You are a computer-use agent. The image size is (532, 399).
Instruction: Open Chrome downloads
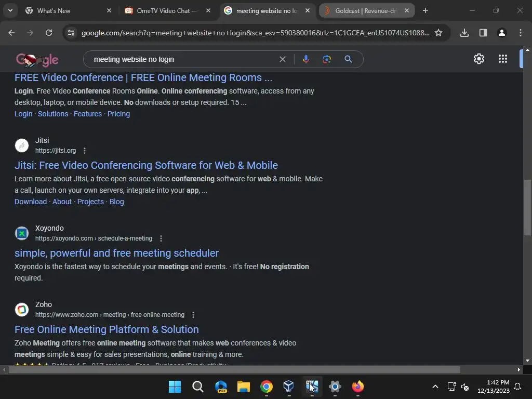pos(464,33)
